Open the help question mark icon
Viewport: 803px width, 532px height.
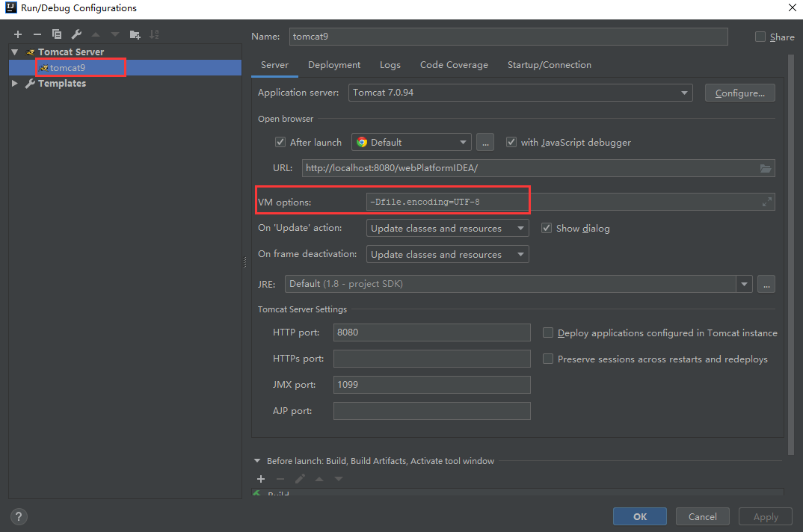point(19,516)
